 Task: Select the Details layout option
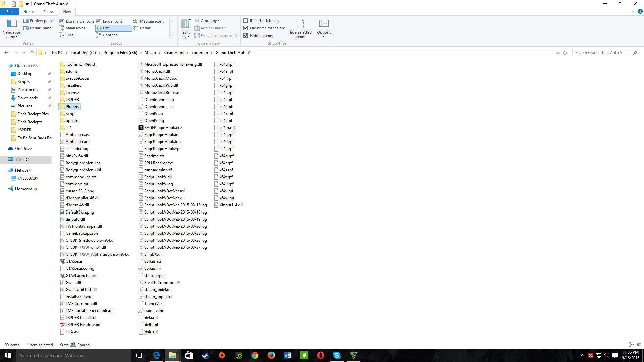pos(145,28)
